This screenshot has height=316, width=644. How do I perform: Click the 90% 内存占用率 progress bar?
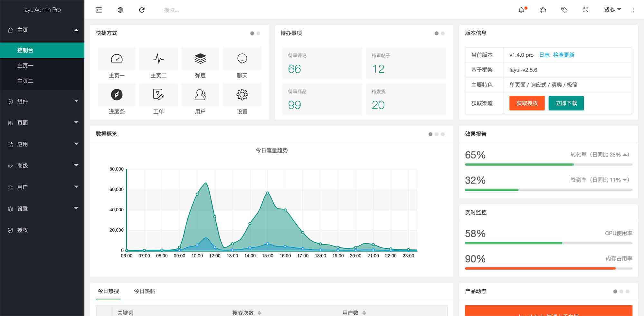(x=549, y=268)
